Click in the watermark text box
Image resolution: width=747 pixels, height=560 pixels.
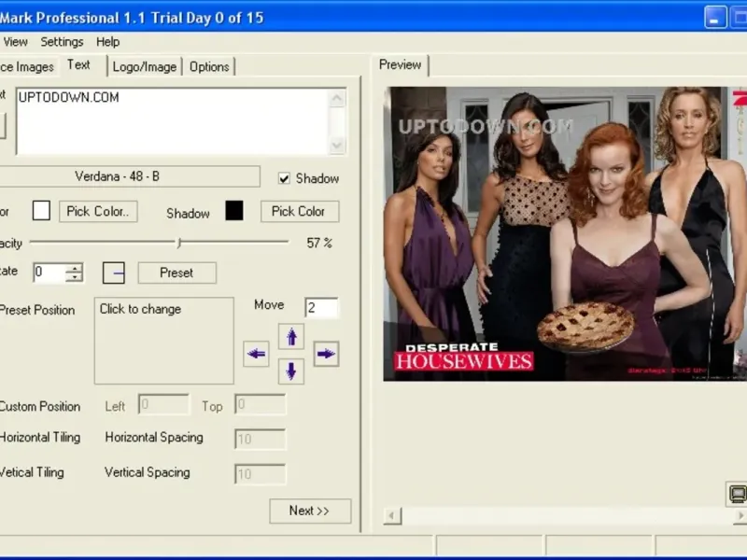click(x=173, y=121)
